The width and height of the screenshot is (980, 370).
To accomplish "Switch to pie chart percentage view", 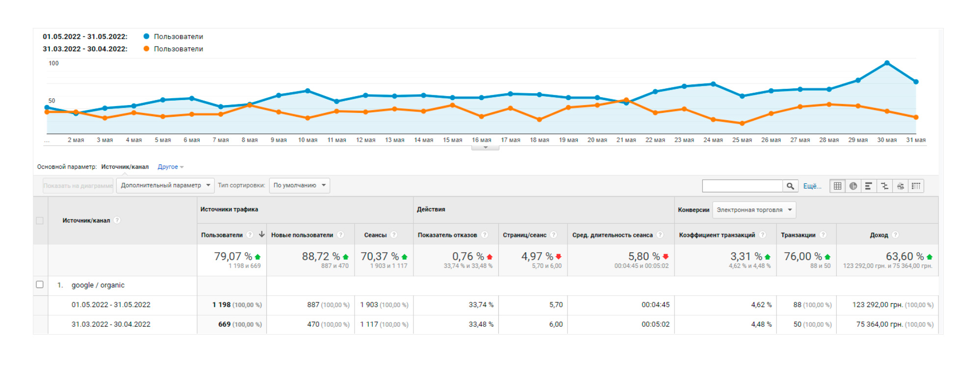I will (x=853, y=186).
